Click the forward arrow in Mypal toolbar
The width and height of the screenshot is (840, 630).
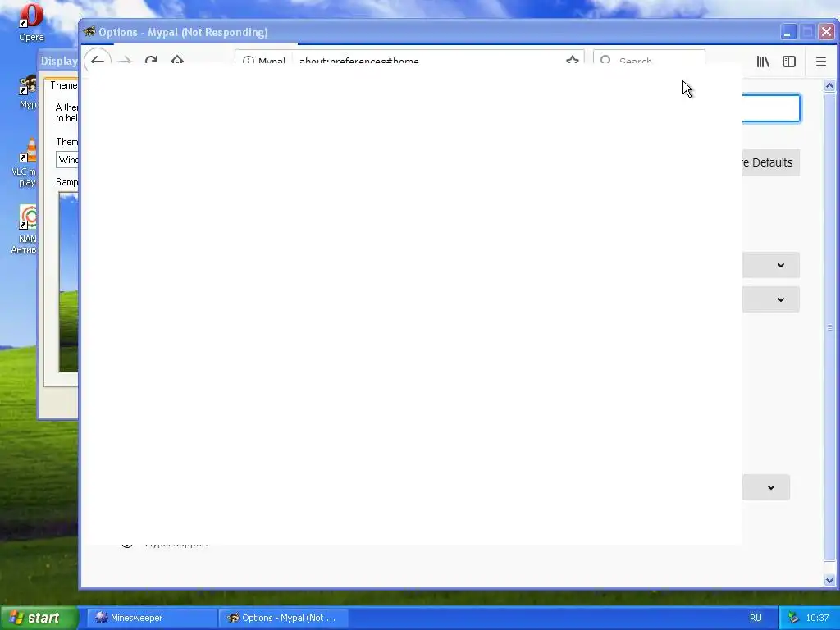[x=125, y=59]
